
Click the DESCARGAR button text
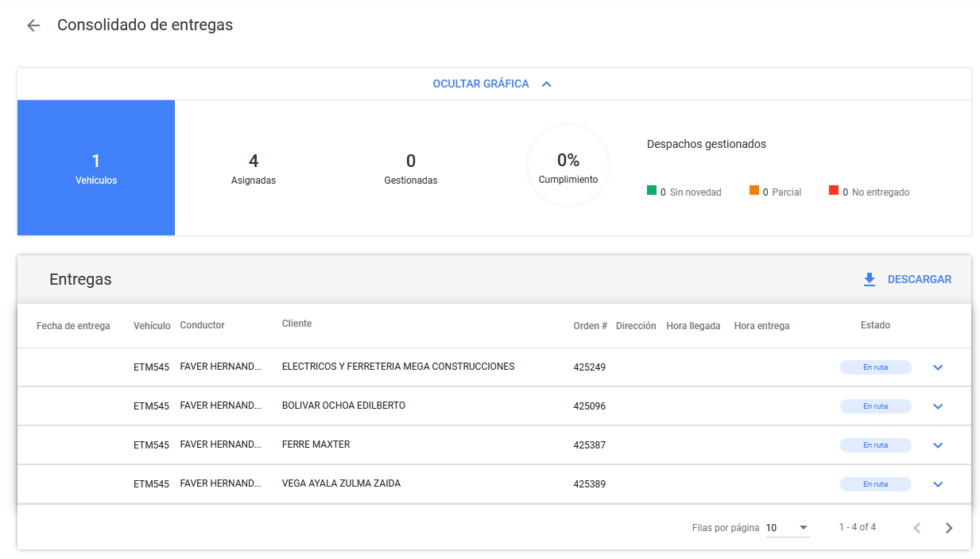click(x=919, y=279)
